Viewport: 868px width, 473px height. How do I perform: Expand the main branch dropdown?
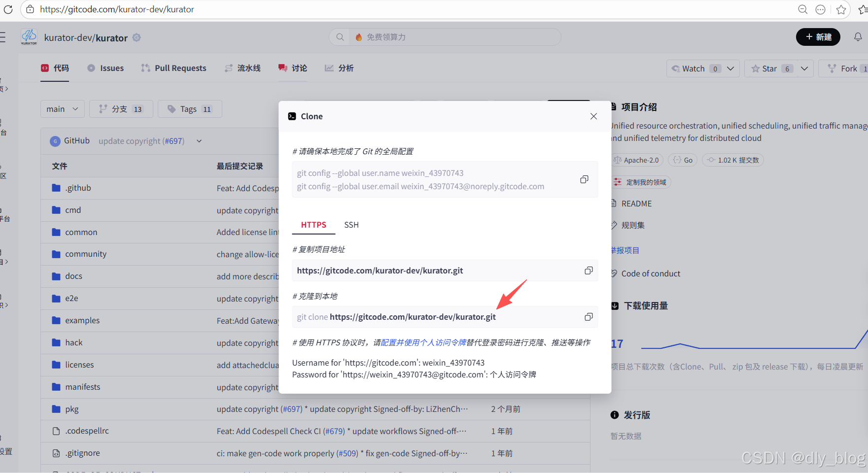(x=63, y=109)
